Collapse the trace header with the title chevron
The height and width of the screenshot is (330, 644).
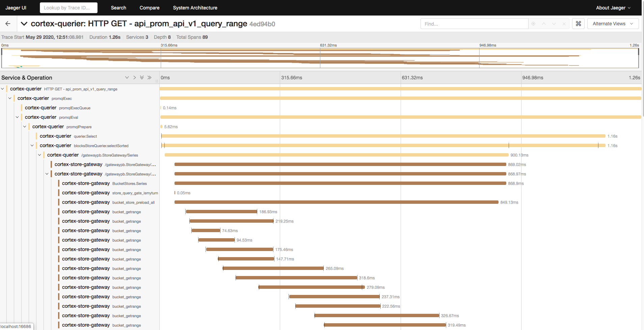coord(24,24)
